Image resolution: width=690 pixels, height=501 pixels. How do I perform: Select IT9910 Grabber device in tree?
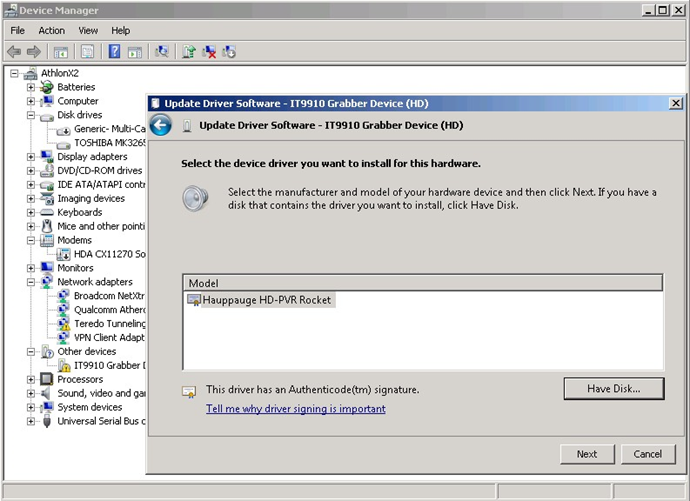coord(110,366)
